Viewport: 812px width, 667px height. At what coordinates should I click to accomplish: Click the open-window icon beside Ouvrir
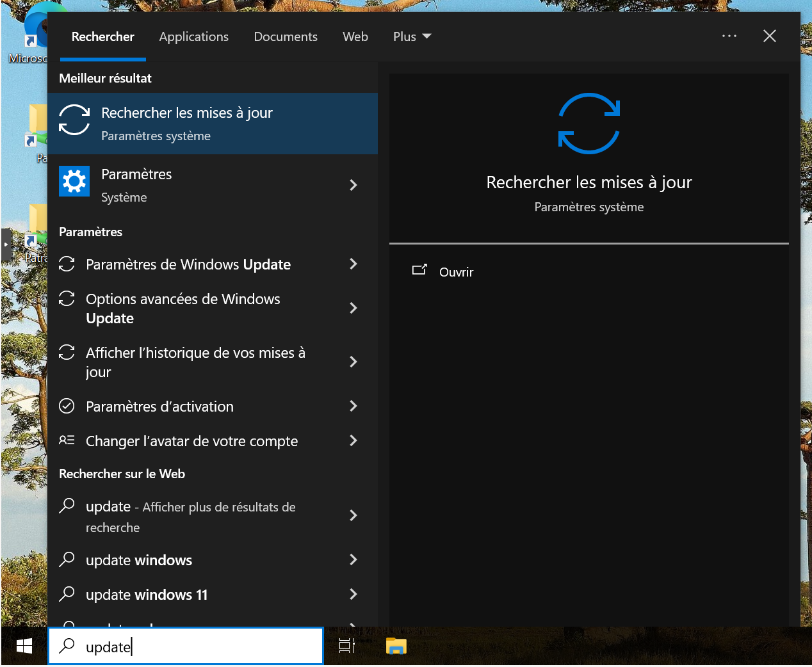(419, 270)
